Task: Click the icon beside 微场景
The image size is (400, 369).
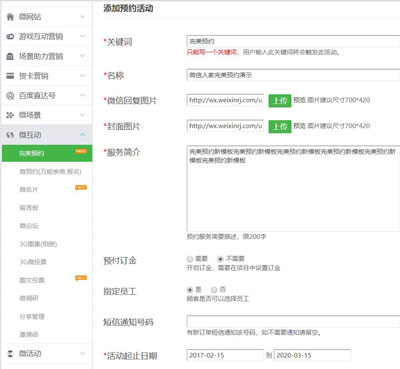Action: [x=10, y=115]
